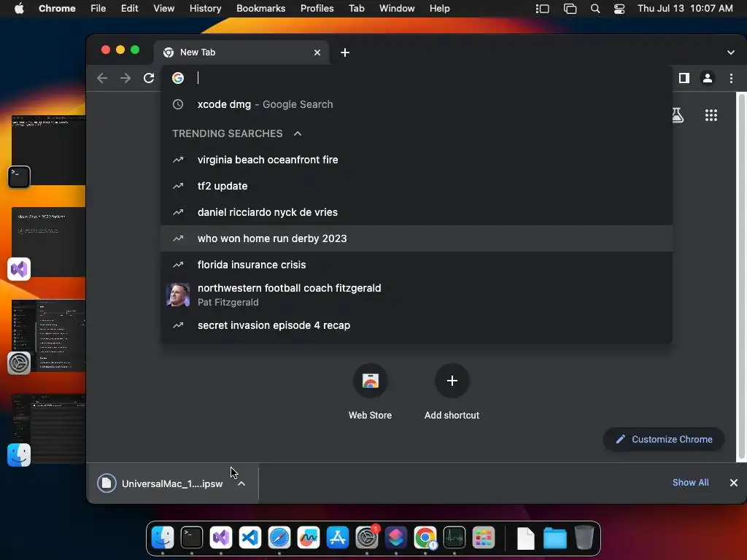Click Customize Chrome button
The width and height of the screenshot is (747, 560).
[664, 439]
